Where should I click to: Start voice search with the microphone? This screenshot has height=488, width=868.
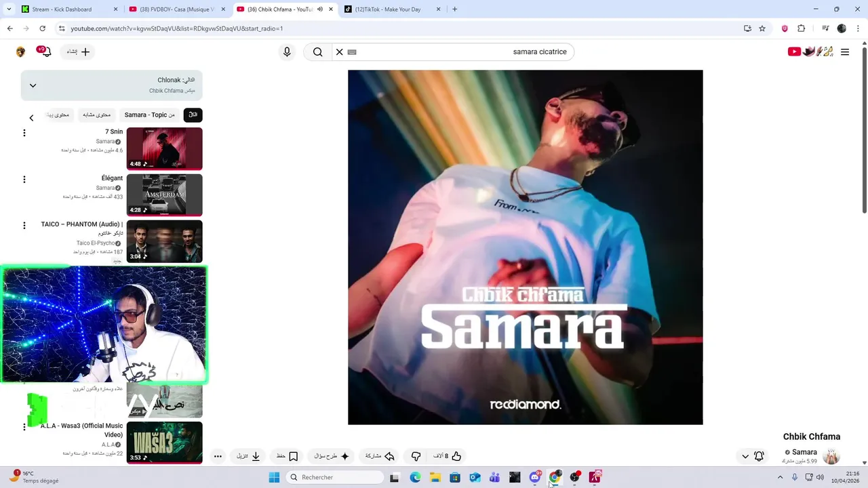287,52
